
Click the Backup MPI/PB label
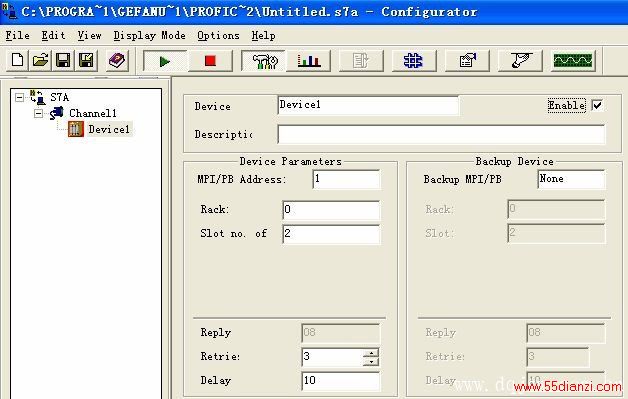point(463,179)
